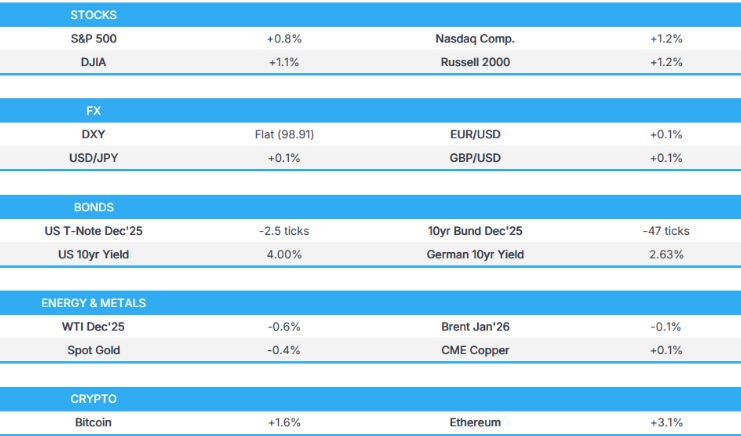741x436 pixels.
Task: Click the STOCKS section header
Action: tap(93, 15)
